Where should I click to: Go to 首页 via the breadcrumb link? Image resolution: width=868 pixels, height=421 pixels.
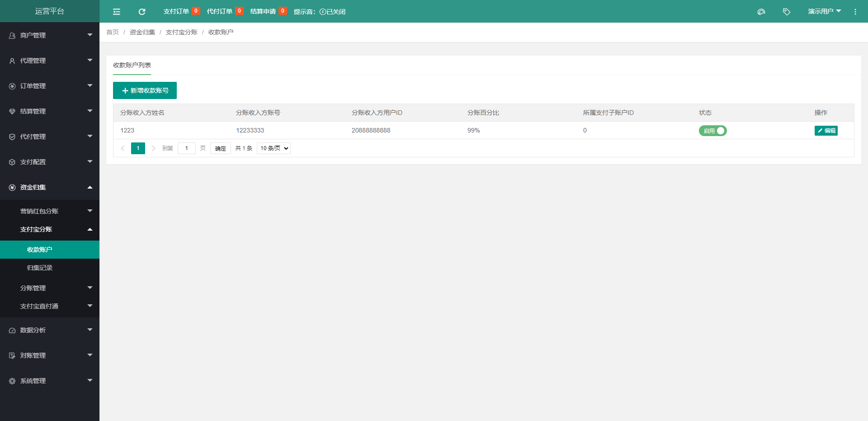(112, 32)
